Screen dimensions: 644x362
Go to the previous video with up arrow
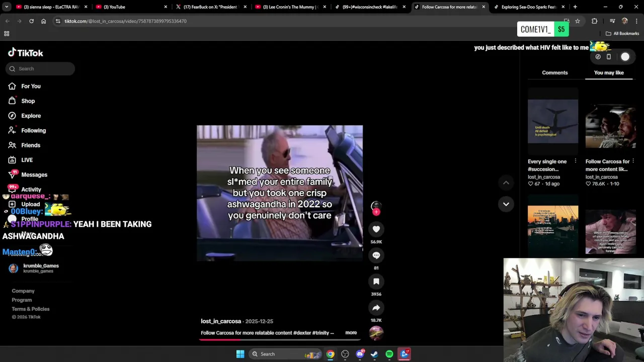[506, 183]
